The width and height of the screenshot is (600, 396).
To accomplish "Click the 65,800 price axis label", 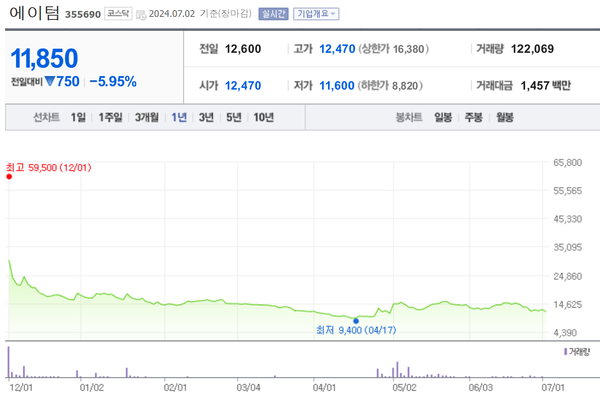I will [x=567, y=162].
